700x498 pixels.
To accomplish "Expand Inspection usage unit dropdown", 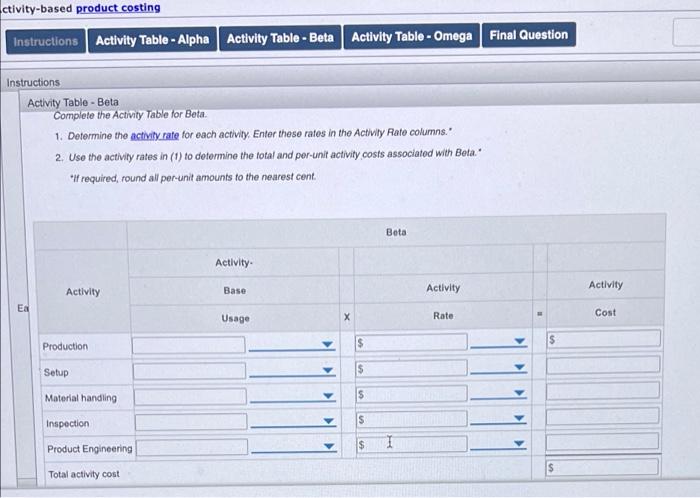I will 293,421.
